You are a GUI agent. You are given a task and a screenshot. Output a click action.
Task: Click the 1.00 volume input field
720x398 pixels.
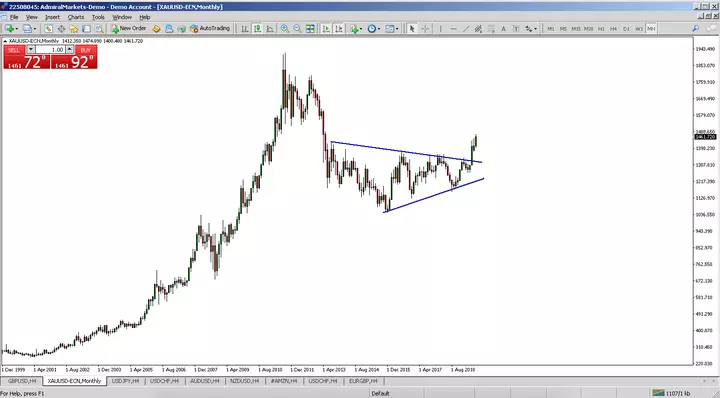pyautogui.click(x=51, y=49)
